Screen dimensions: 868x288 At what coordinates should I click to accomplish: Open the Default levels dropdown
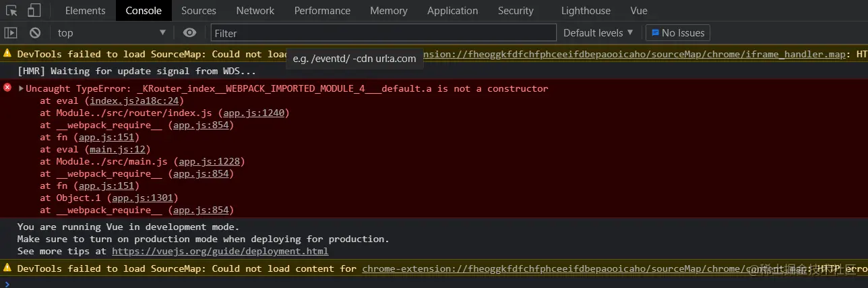[x=598, y=33]
